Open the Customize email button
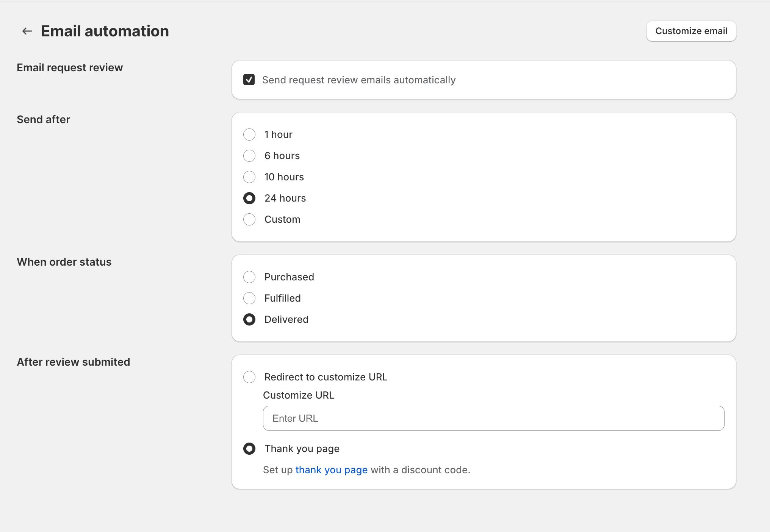Viewport: 770px width, 532px height. pos(691,31)
